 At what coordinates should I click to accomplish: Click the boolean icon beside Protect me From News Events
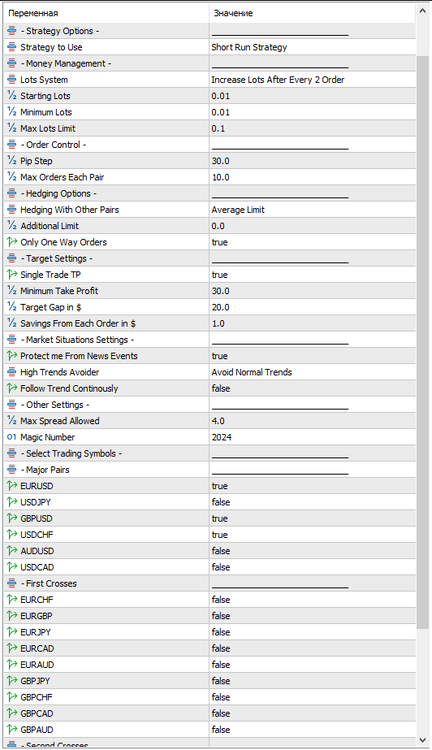pyautogui.click(x=12, y=356)
